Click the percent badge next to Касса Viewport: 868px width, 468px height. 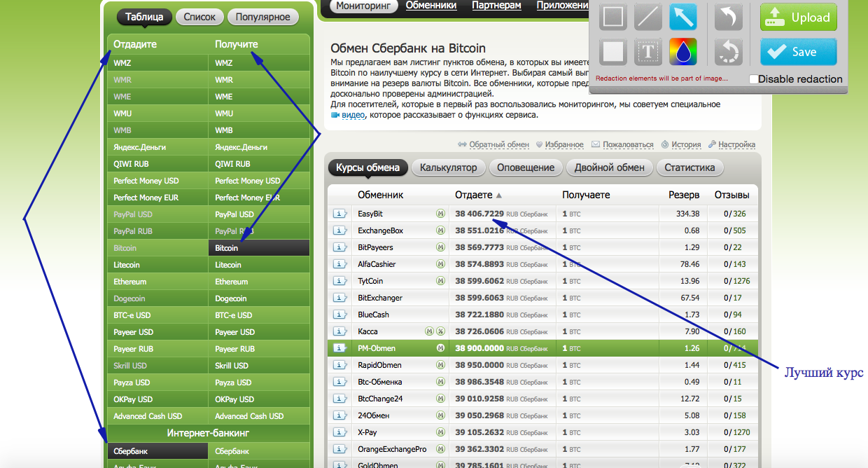[440, 331]
